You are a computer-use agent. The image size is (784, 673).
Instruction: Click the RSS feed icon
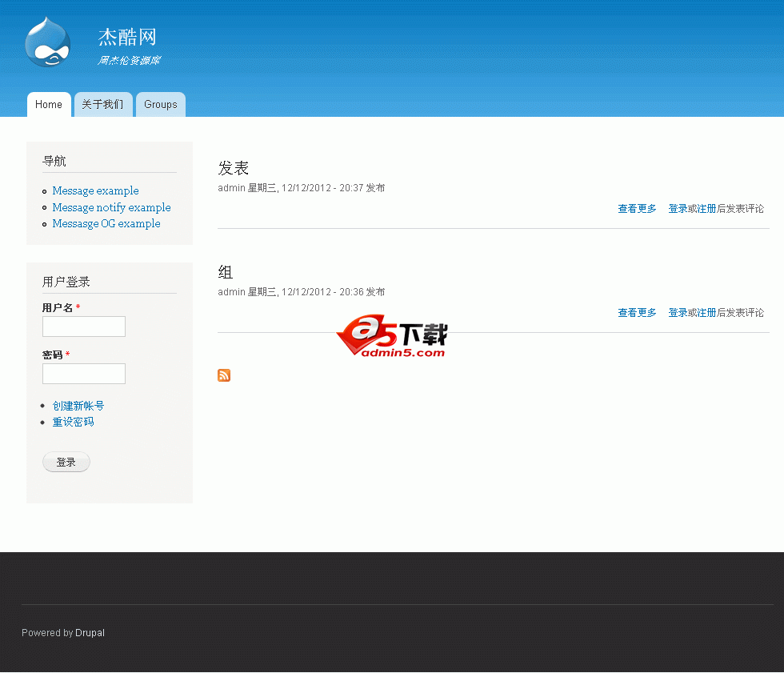224,375
